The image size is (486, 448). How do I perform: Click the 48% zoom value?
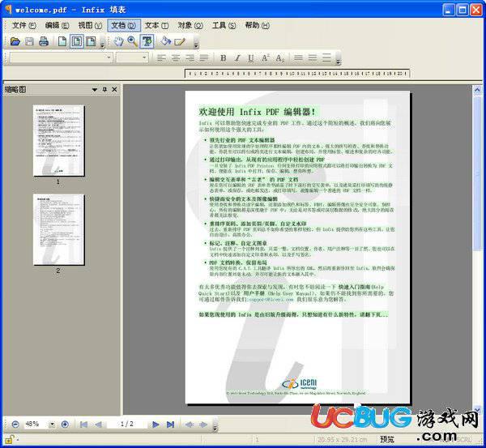(x=32, y=424)
